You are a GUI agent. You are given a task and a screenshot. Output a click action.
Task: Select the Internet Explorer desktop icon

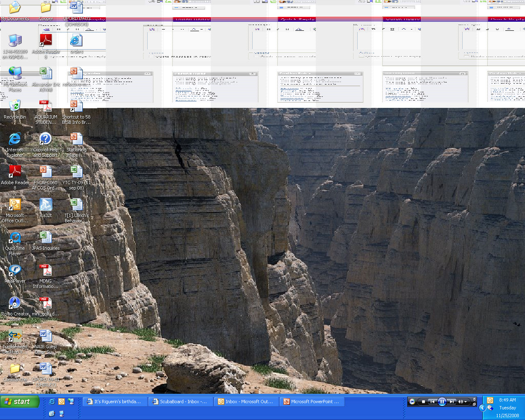(15, 144)
